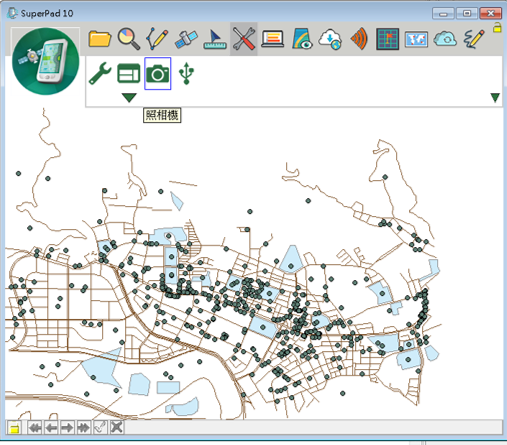Open the yellow folder file menu
Screen dimensions: 507x445
[100, 39]
